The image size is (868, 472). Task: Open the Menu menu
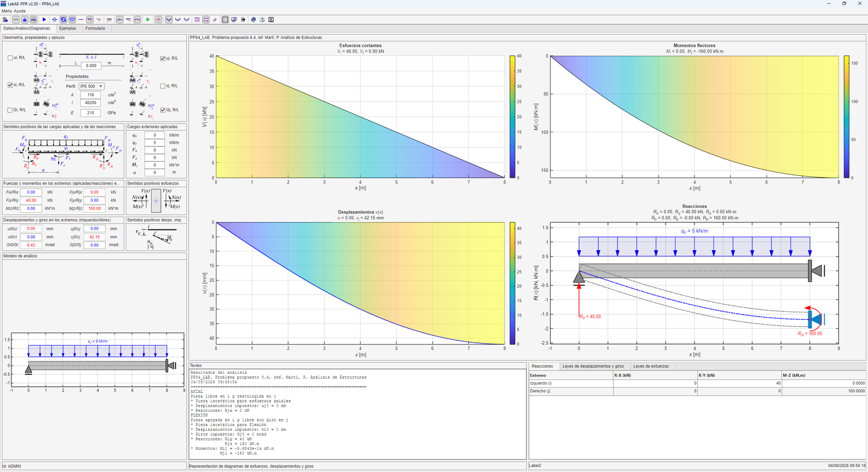pyautogui.click(x=7, y=11)
